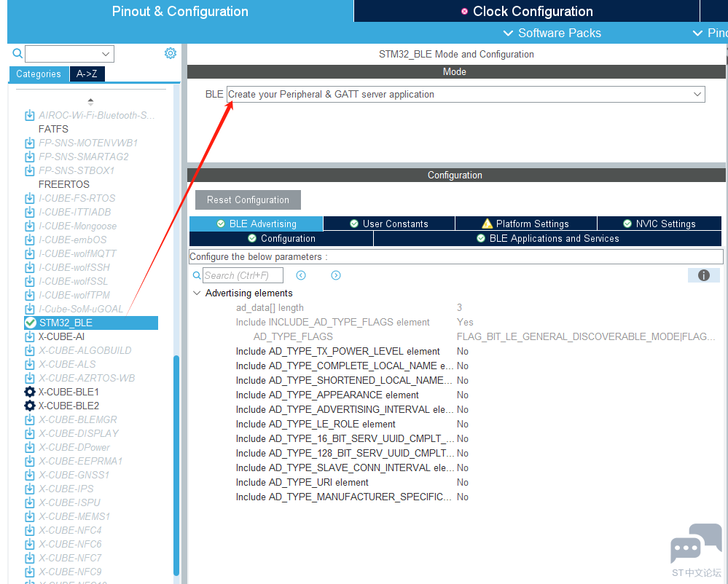This screenshot has width=728, height=584.
Task: Click download icon beside FP-SNS-MOTENVWB1
Action: pyautogui.click(x=30, y=143)
